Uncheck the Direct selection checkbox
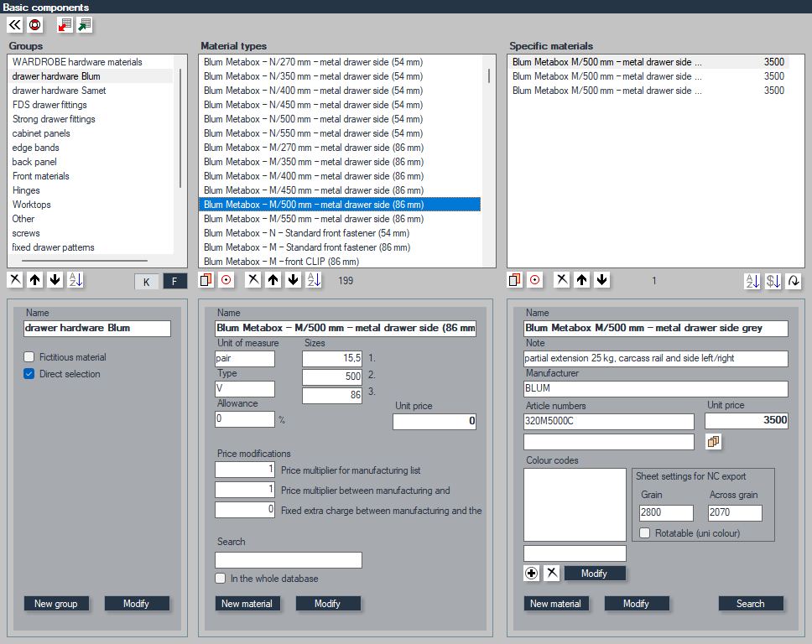 click(x=29, y=374)
